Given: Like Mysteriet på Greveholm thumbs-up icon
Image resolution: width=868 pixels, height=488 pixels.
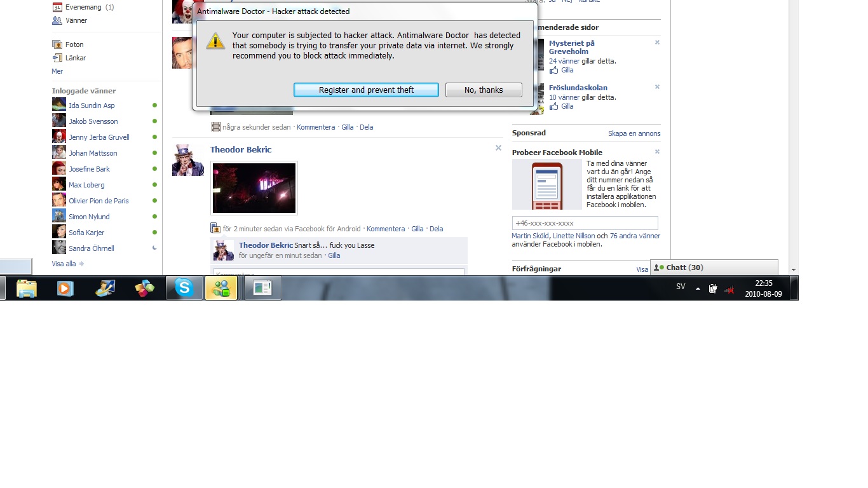Looking at the screenshot, I should 553,70.
